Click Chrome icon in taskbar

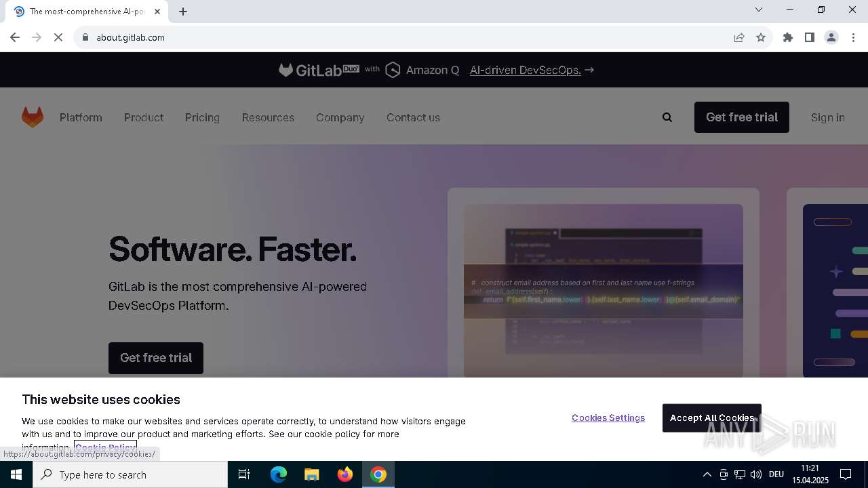click(x=378, y=474)
